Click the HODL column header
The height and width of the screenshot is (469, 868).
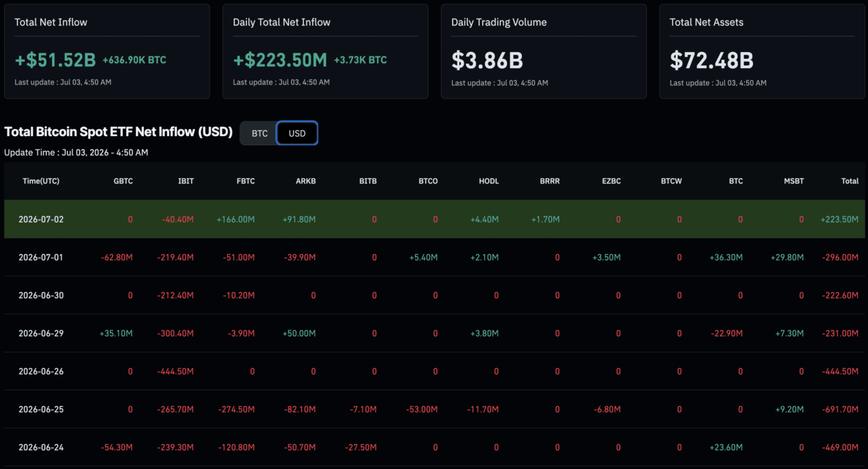click(x=489, y=181)
